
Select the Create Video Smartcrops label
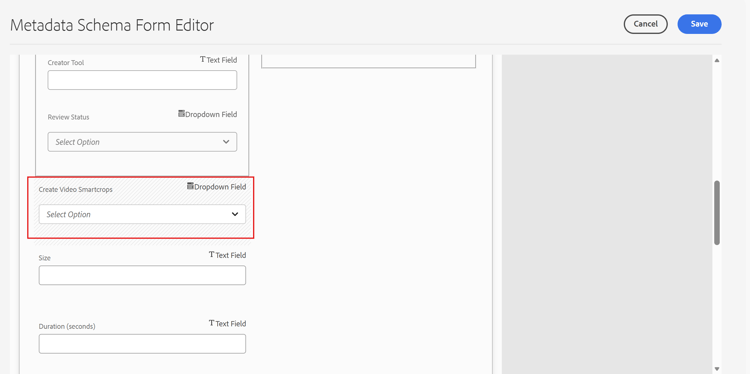click(76, 190)
